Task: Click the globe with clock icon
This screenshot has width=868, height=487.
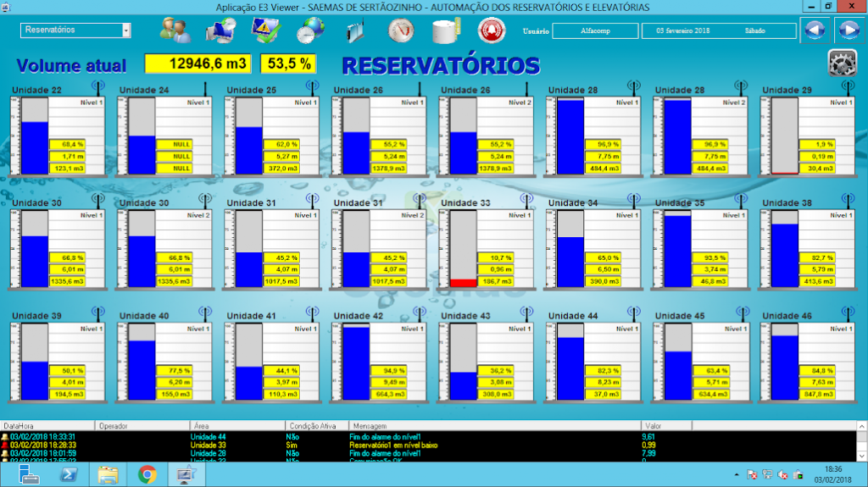Action: tap(309, 30)
